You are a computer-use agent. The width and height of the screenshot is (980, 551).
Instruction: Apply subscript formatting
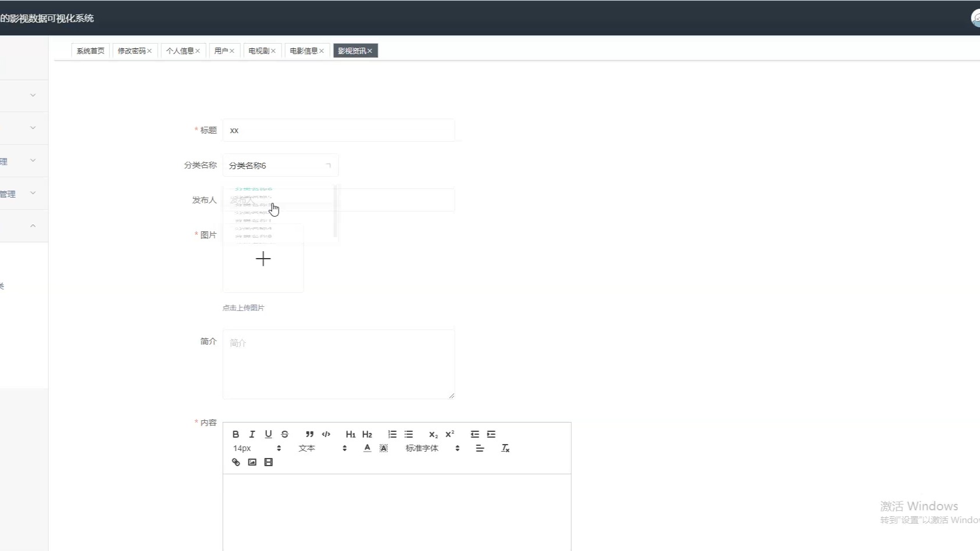(x=433, y=434)
